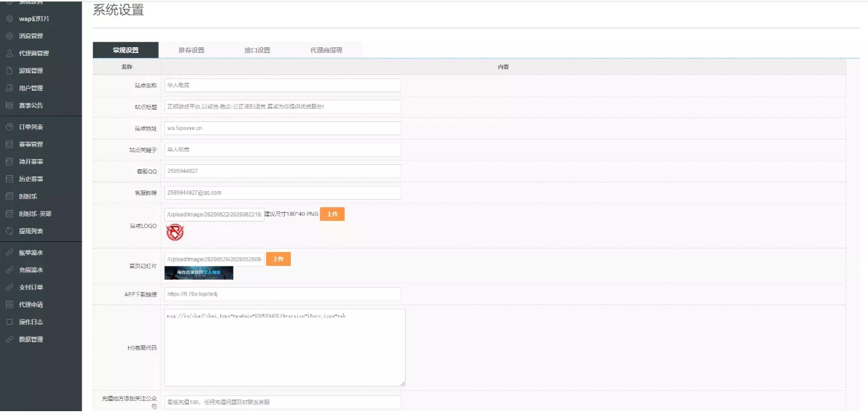
Task: Open the 接口设置 tab
Action: pyautogui.click(x=257, y=50)
